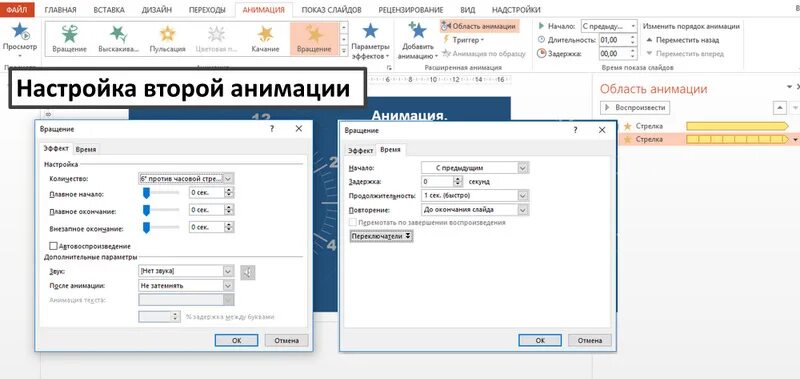Open dropdown arrow of selected Стрелка item
The image size is (800, 379).
pos(795,139)
